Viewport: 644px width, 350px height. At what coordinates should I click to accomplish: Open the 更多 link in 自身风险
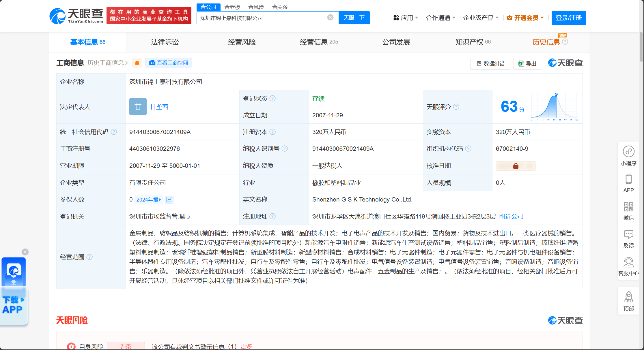click(x=246, y=347)
